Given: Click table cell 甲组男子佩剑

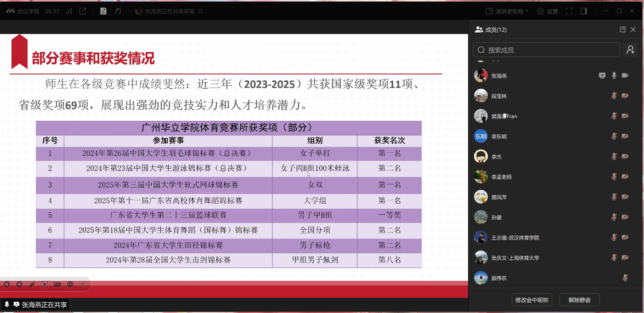Looking at the screenshot, I should (x=315, y=260).
